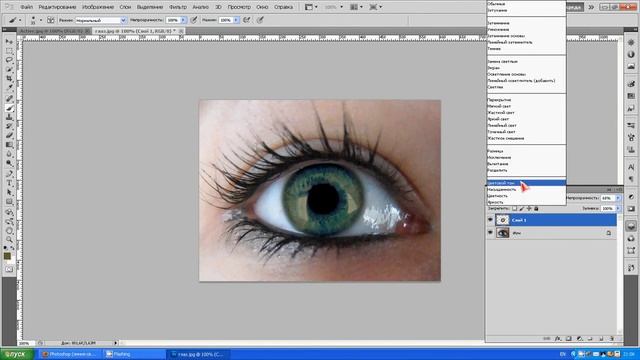Open tool preset picker arrow beside brush icon
640x360 pixels.
click(x=20, y=20)
